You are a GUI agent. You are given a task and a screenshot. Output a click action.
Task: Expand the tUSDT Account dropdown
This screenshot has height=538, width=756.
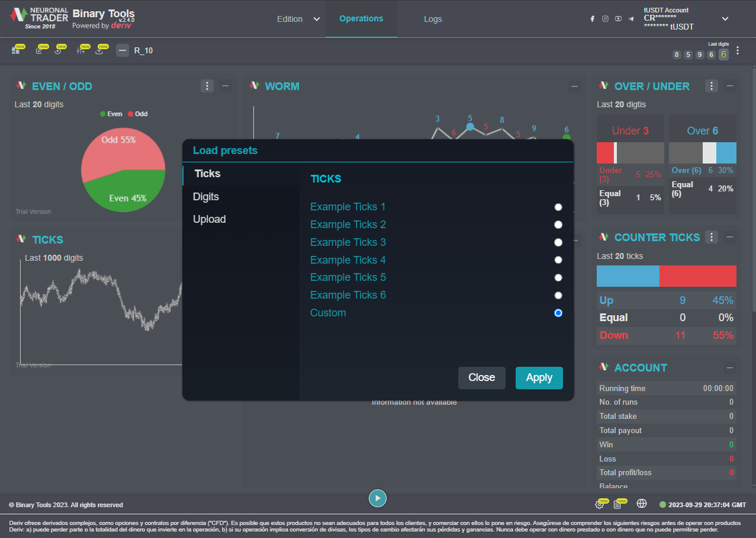point(725,18)
